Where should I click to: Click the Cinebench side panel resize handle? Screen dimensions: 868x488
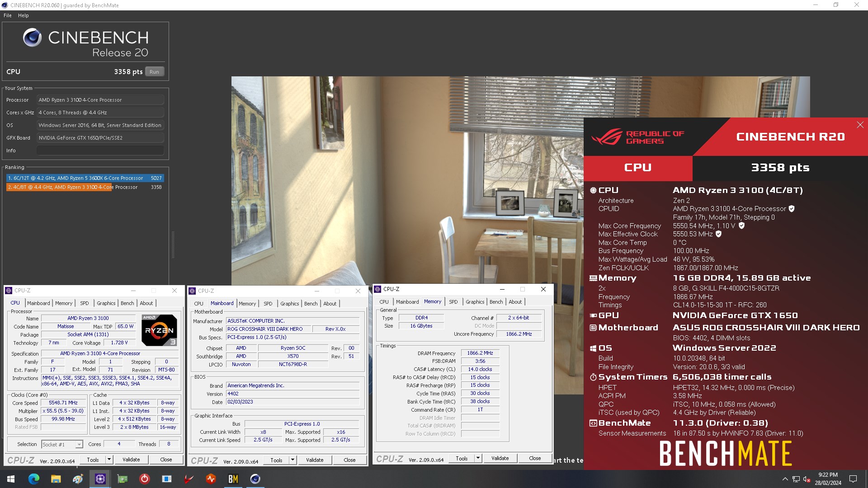click(172, 245)
